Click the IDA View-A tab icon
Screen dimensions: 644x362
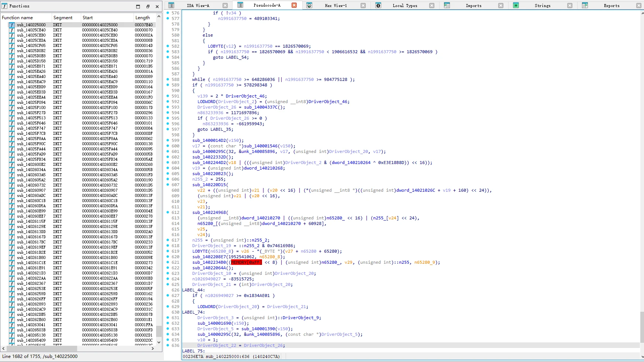pyautogui.click(x=171, y=5)
